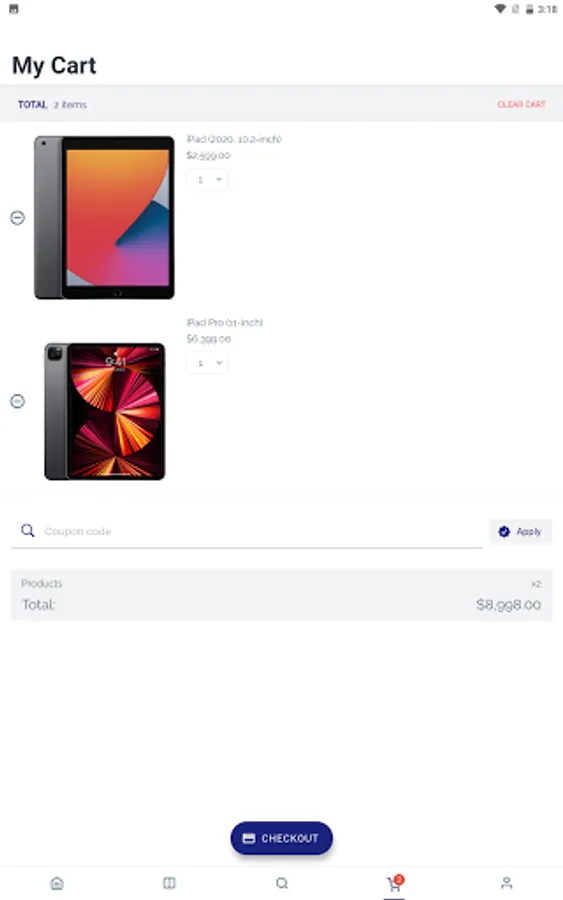Tap the search icon in bottom navigation
Viewport: 563px width, 900px height.
pos(282,883)
